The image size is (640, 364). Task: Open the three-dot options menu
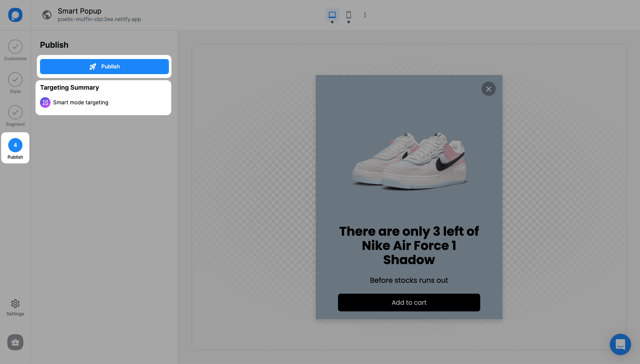coord(365,15)
